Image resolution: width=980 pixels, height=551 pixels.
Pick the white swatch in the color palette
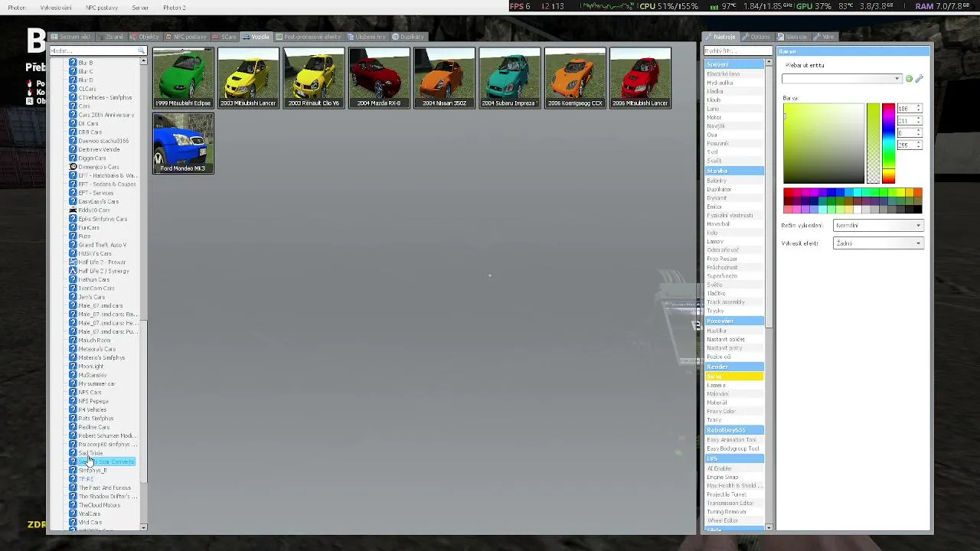click(x=857, y=210)
